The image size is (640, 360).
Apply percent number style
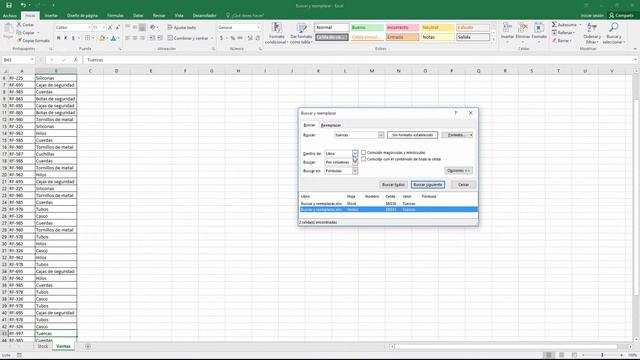(233, 38)
